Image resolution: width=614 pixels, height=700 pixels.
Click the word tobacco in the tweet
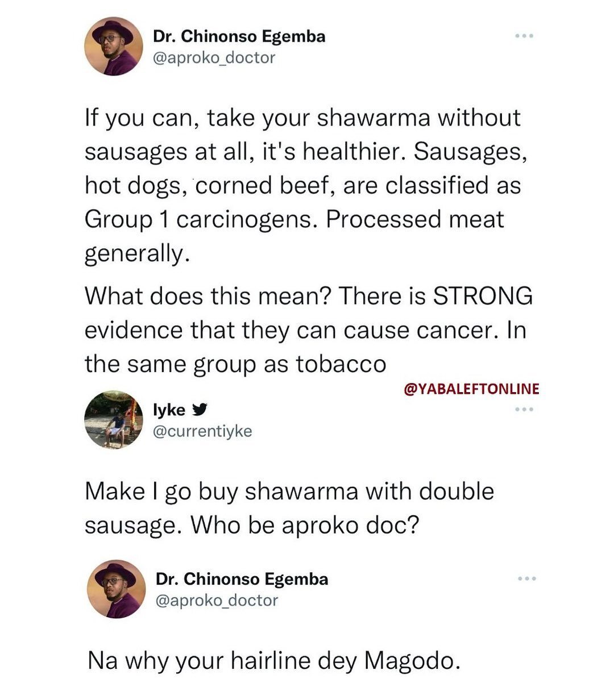341,364
